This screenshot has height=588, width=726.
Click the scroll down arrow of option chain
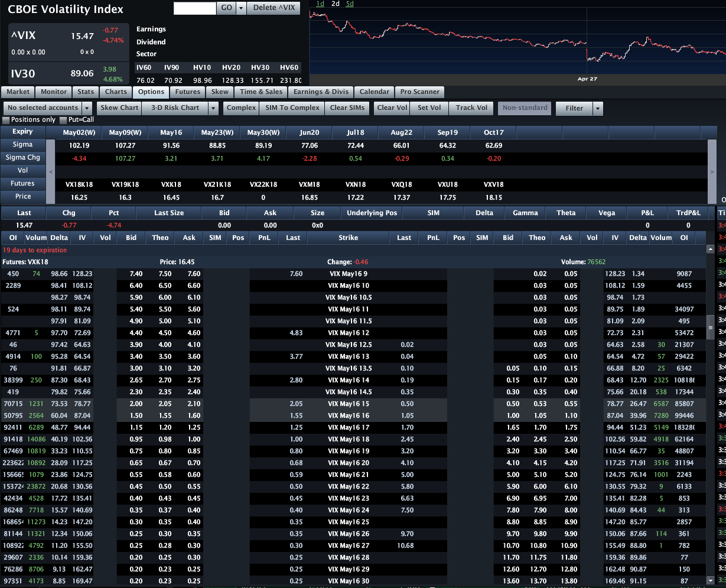(x=710, y=581)
